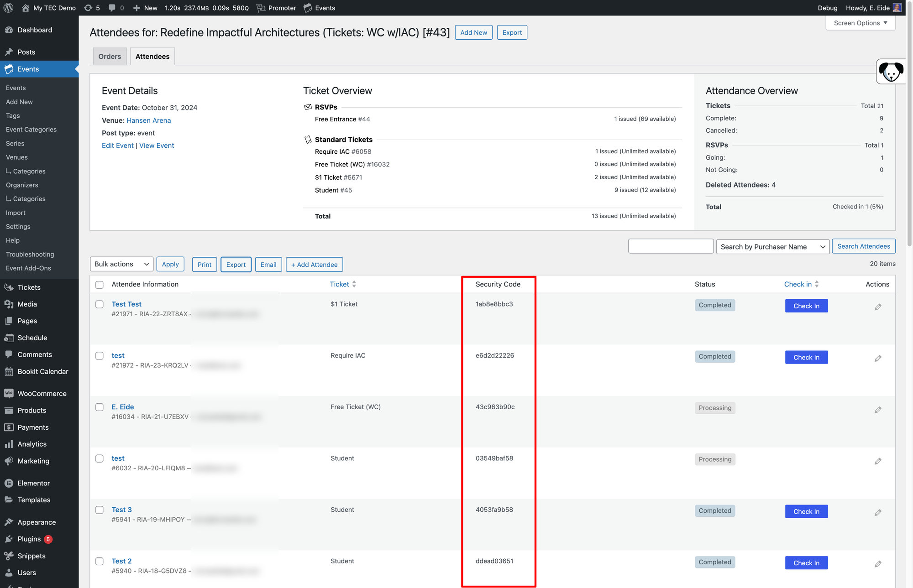Open the Dashboard sidebar icon

9,30
